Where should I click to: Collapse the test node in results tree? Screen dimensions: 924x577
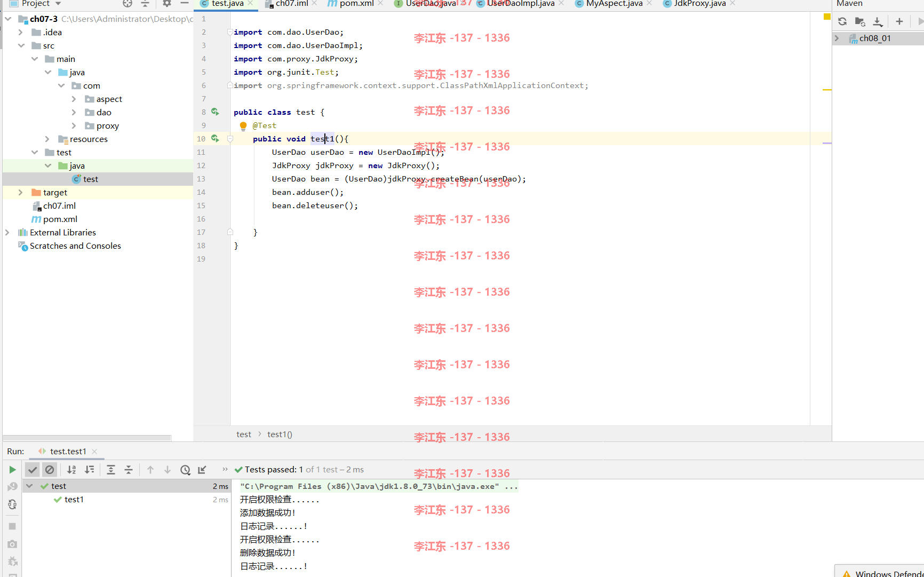click(x=30, y=486)
